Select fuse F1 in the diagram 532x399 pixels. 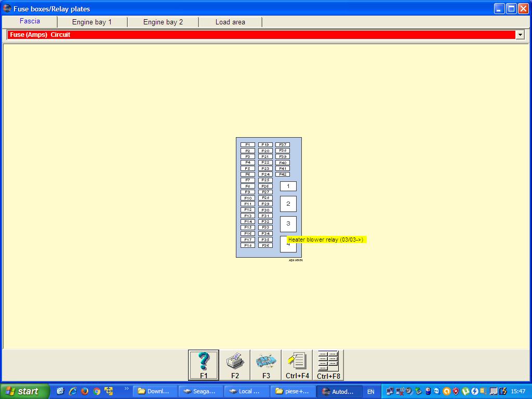coord(248,145)
